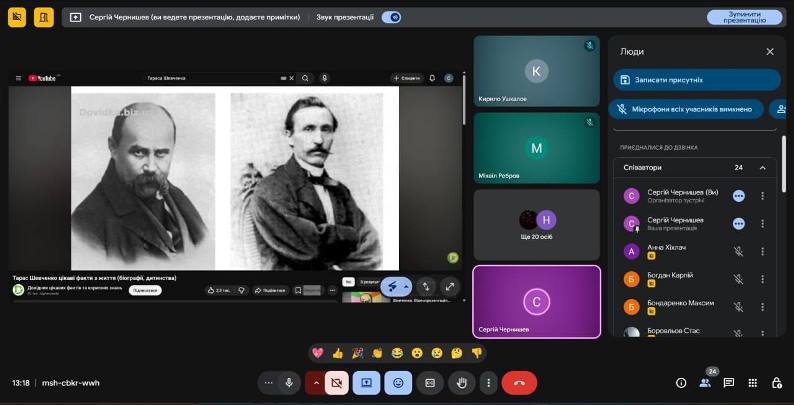This screenshot has height=405, width=794.
Task: Turn on the camera in the toolbar
Action: (336, 383)
